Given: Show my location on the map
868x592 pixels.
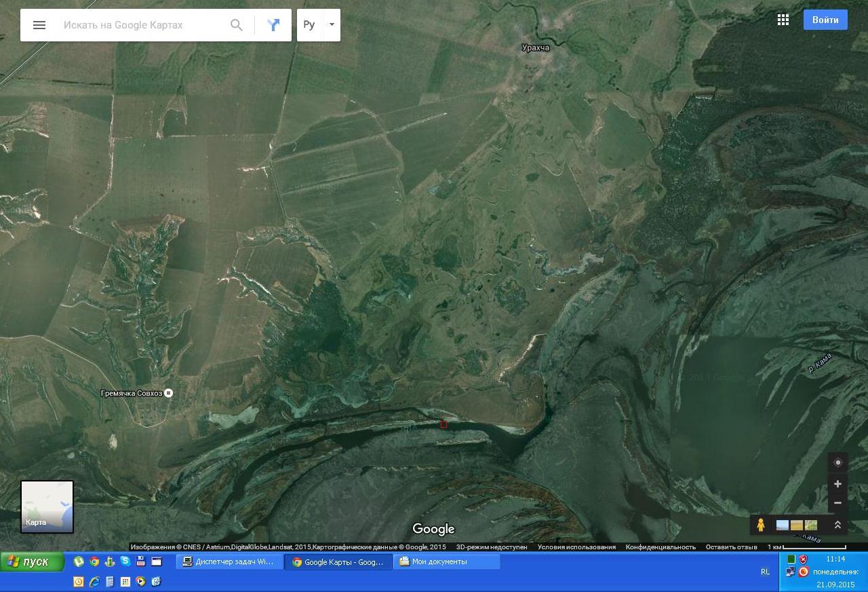Looking at the screenshot, I should click(837, 462).
